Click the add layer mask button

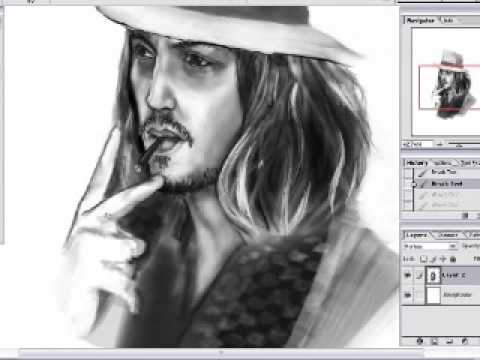click(x=435, y=341)
